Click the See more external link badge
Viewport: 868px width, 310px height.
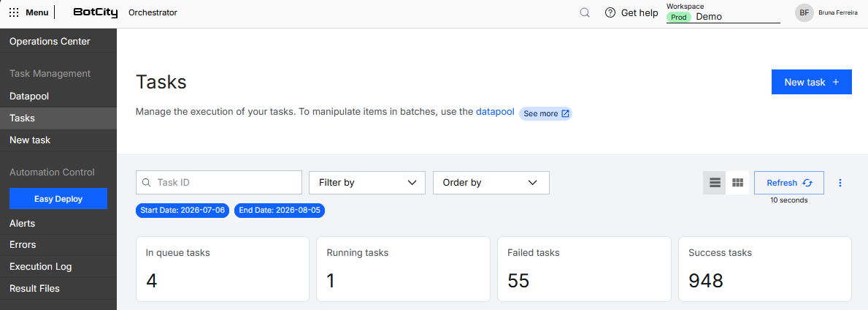pyautogui.click(x=546, y=113)
